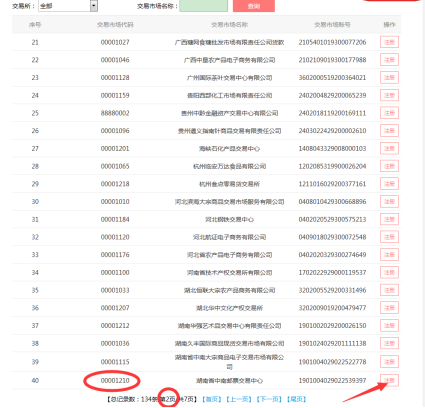Image resolution: width=425 pixels, height=408 pixels.
Task: Go to previous page via 上一页 link
Action: click(x=239, y=399)
